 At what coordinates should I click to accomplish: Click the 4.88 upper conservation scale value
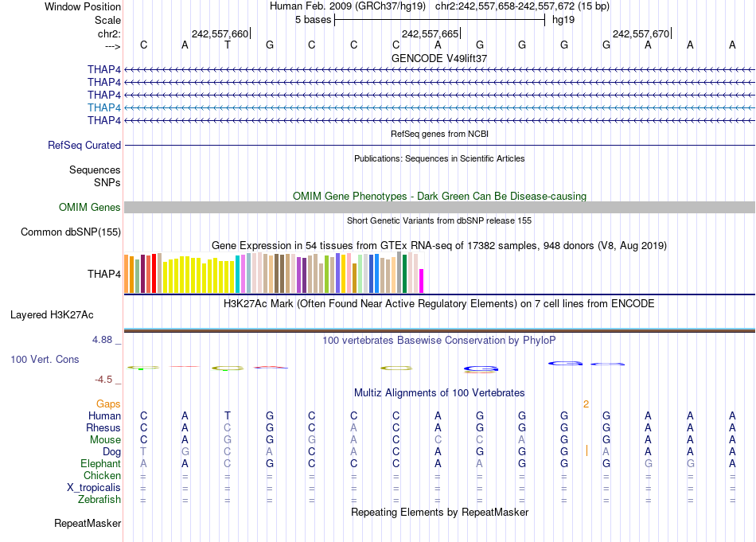coord(102,340)
